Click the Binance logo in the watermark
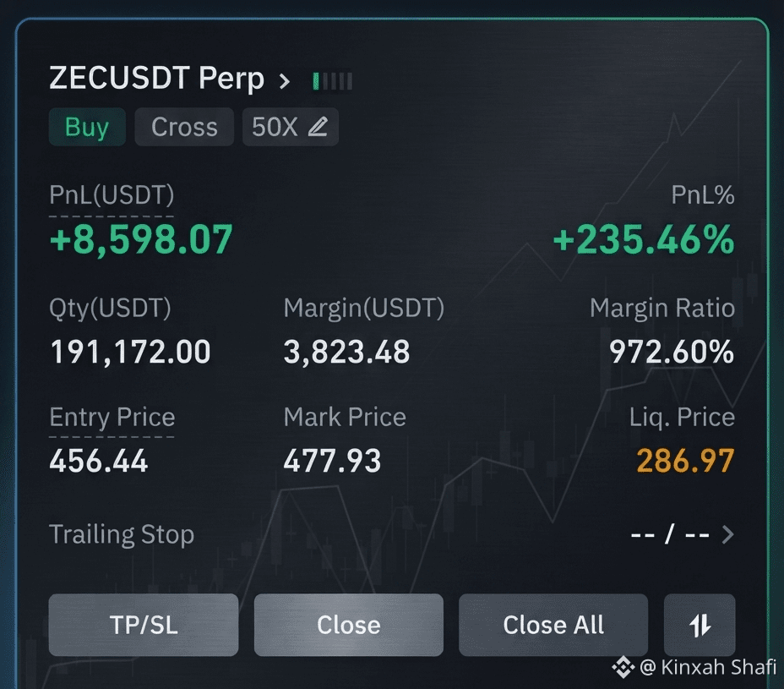 [623, 667]
